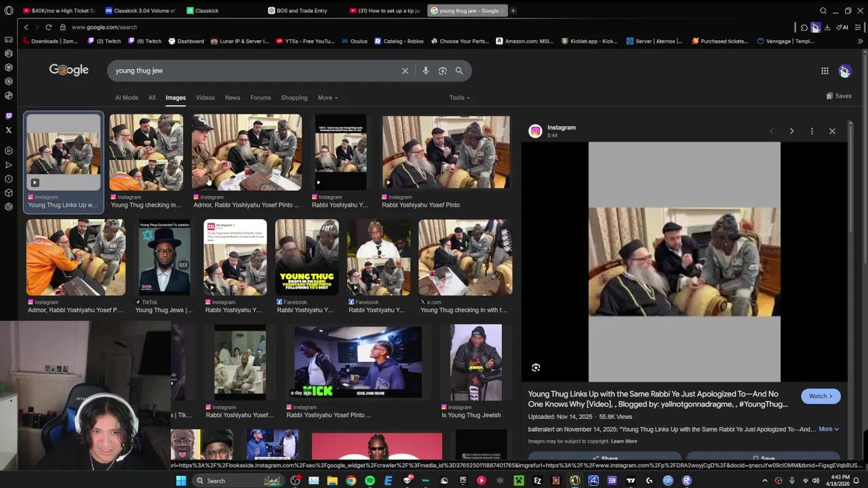Launch Spotify from the taskbar

coord(370,481)
